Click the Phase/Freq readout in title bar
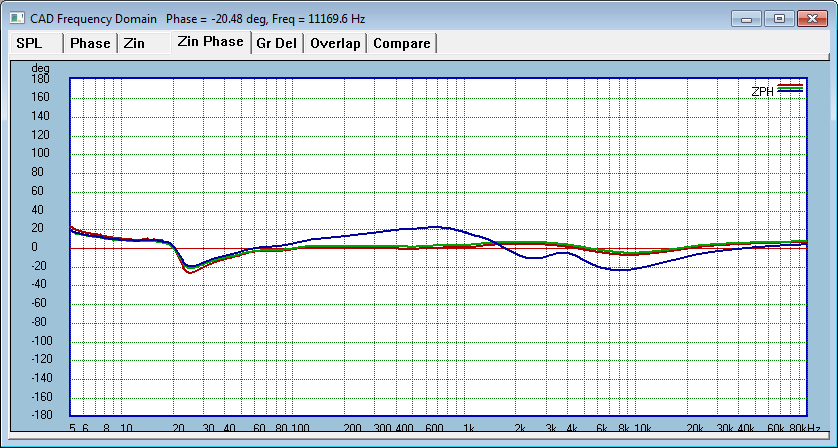The width and height of the screenshot is (838, 448). 266,19
